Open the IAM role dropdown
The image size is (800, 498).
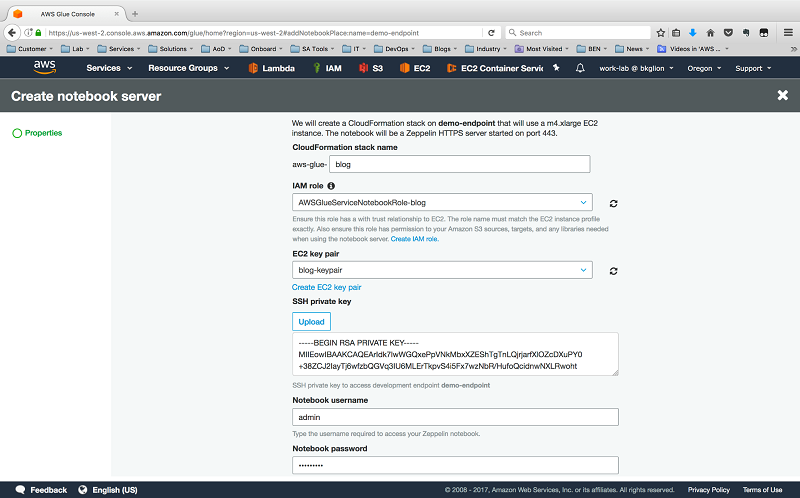click(x=442, y=202)
